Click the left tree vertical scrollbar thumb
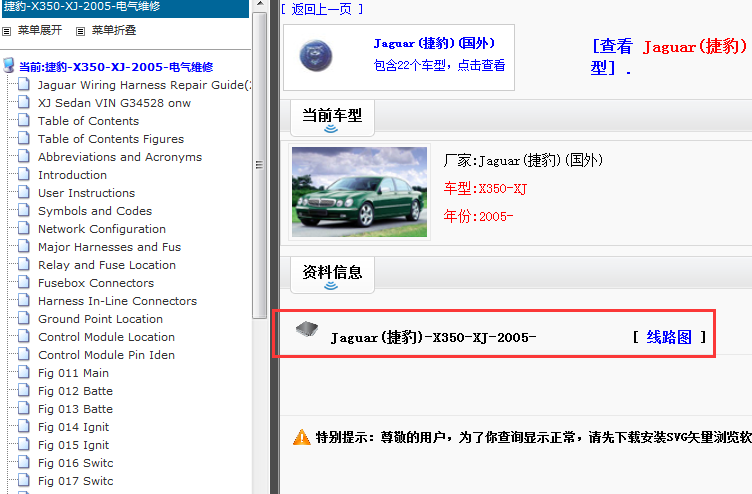Screen dimensions: 752x494 (259, 165)
